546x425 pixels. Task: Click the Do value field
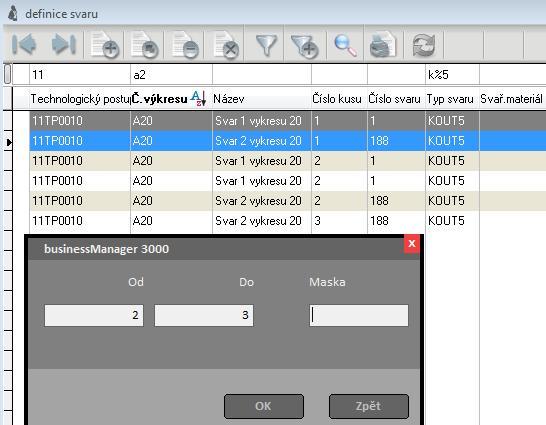(204, 315)
